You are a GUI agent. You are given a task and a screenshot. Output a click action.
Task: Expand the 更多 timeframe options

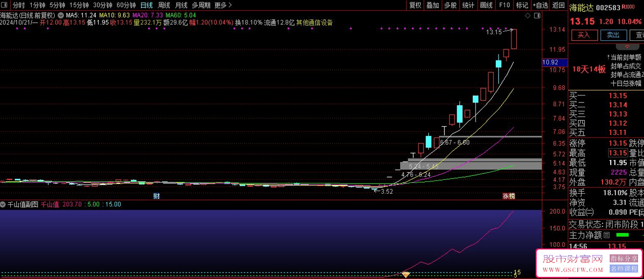(223, 5)
